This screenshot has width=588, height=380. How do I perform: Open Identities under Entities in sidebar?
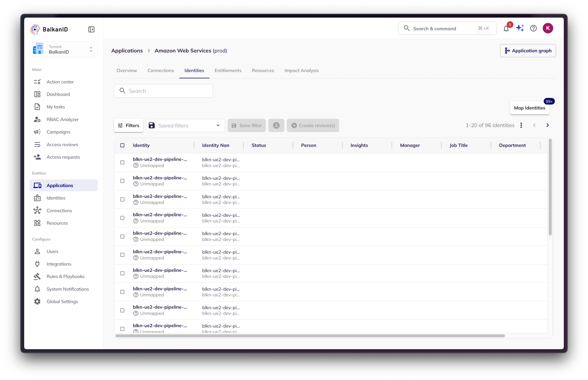pos(63,198)
